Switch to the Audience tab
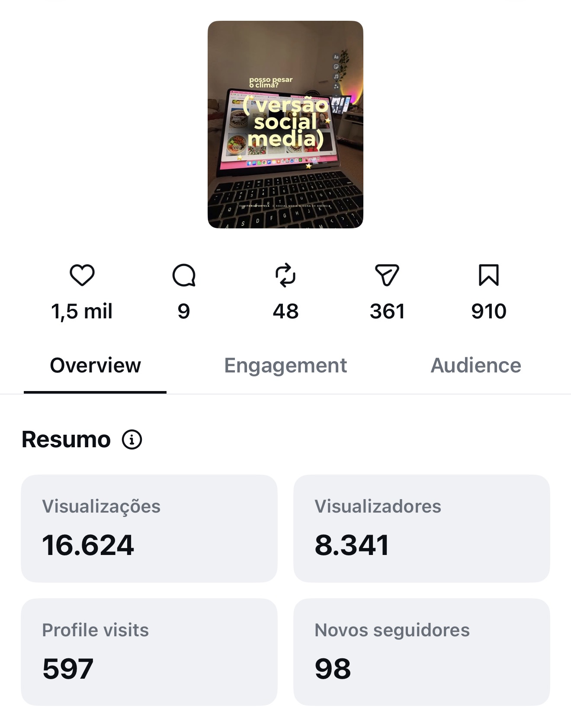Screen dimensions: 571x728 coord(476,366)
